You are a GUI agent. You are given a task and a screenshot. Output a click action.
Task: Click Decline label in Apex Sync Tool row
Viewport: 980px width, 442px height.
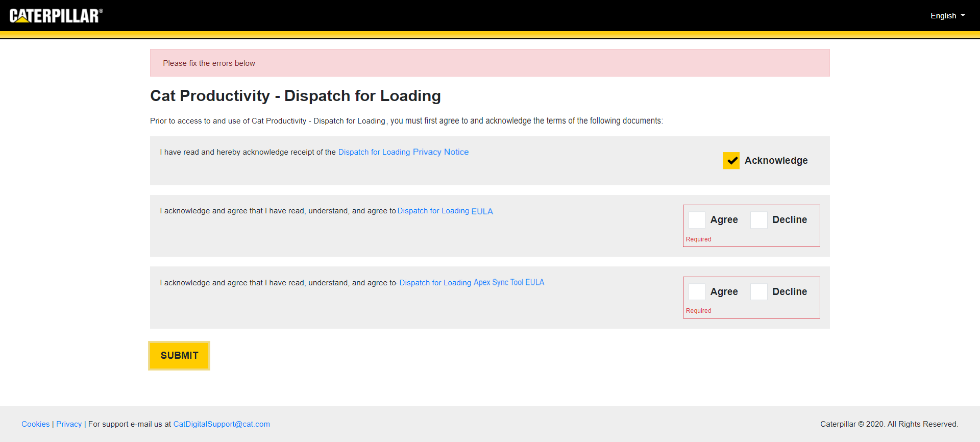click(790, 291)
